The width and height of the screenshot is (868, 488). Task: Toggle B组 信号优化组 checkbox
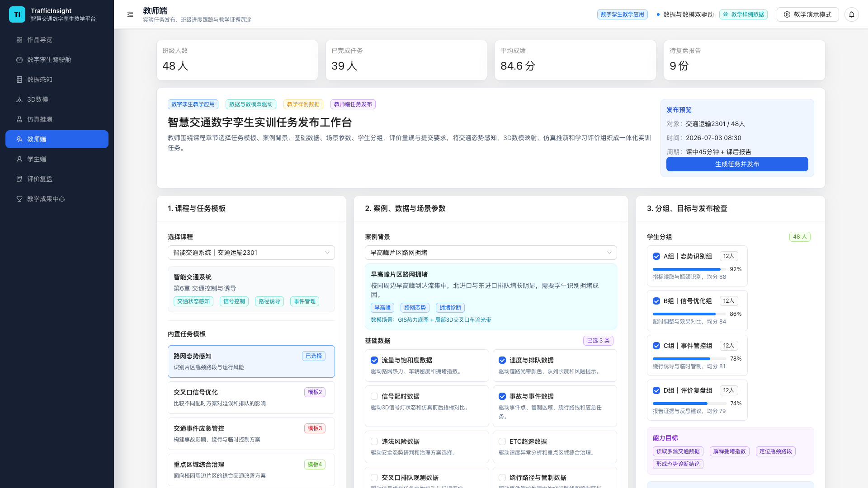point(656,301)
